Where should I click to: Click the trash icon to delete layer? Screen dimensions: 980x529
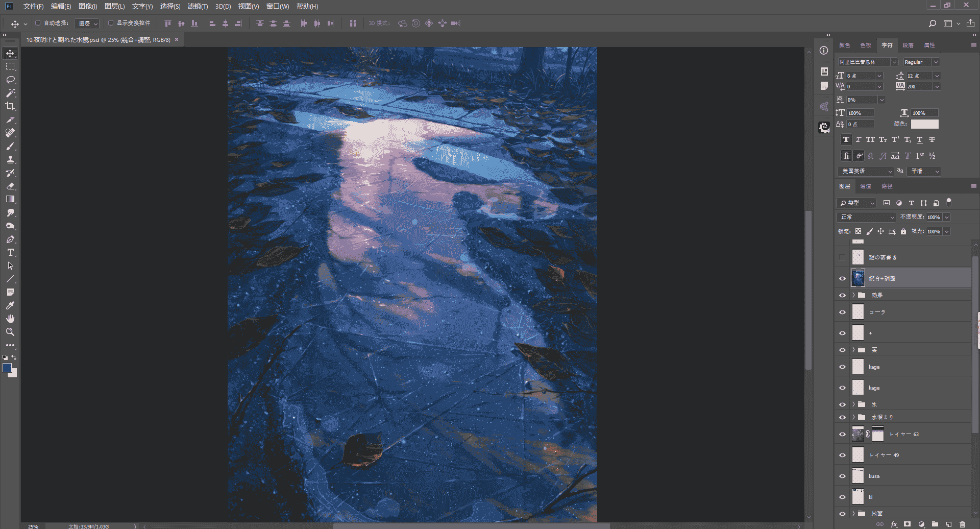pyautogui.click(x=962, y=524)
